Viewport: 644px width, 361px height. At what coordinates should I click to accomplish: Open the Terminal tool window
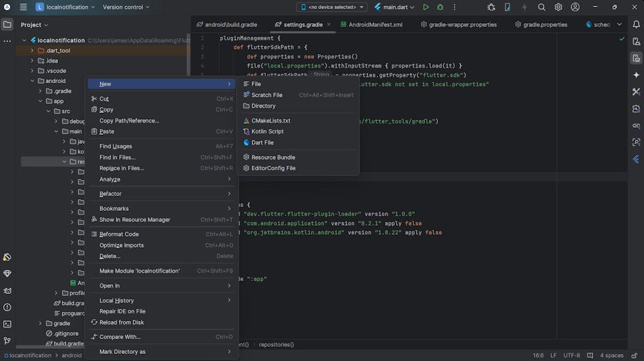point(7,324)
